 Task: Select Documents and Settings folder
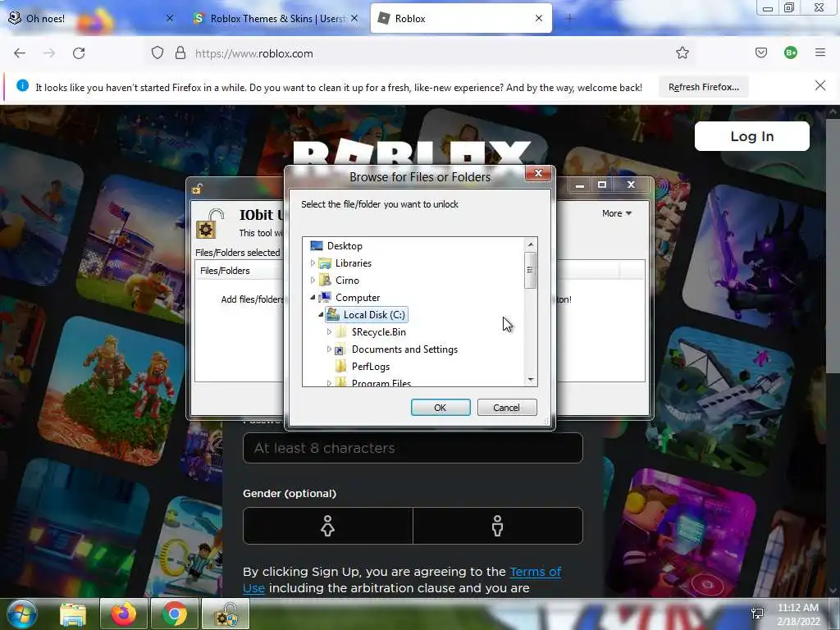pos(404,349)
